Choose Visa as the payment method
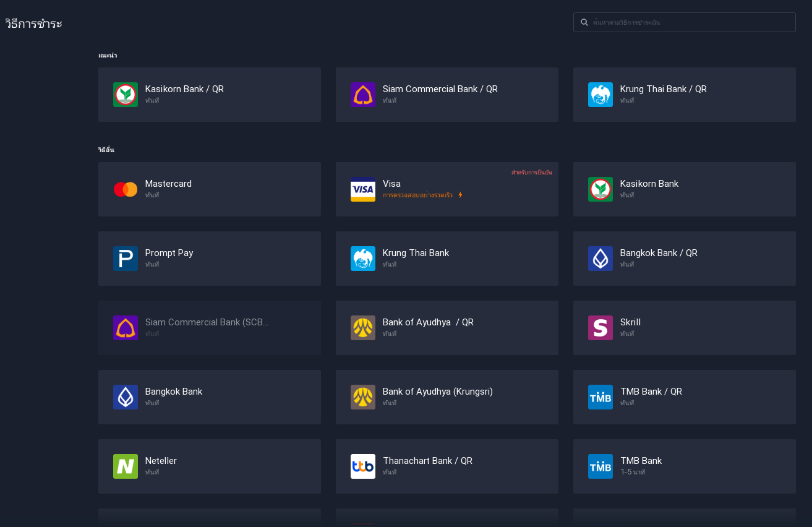The image size is (812, 527). [x=447, y=189]
